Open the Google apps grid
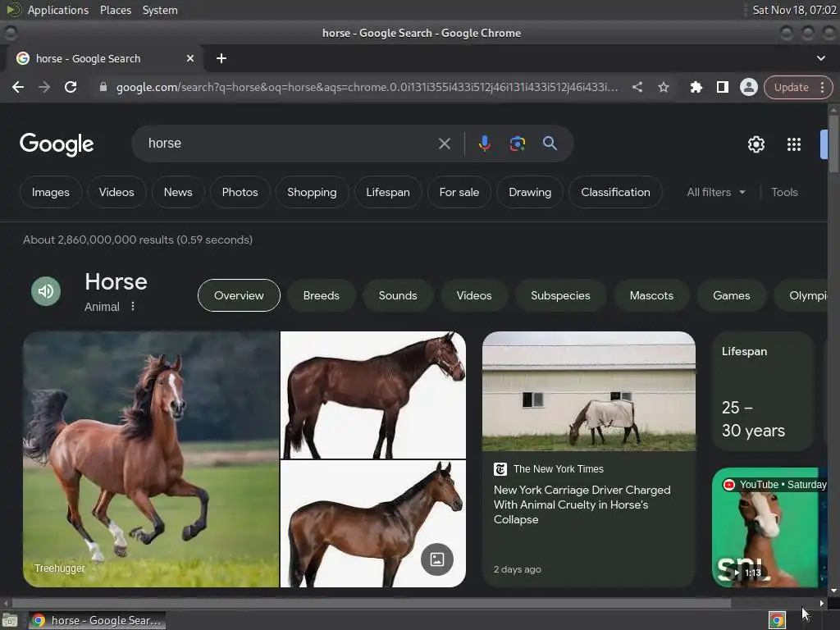Image resolution: width=840 pixels, height=630 pixels. 793,144
